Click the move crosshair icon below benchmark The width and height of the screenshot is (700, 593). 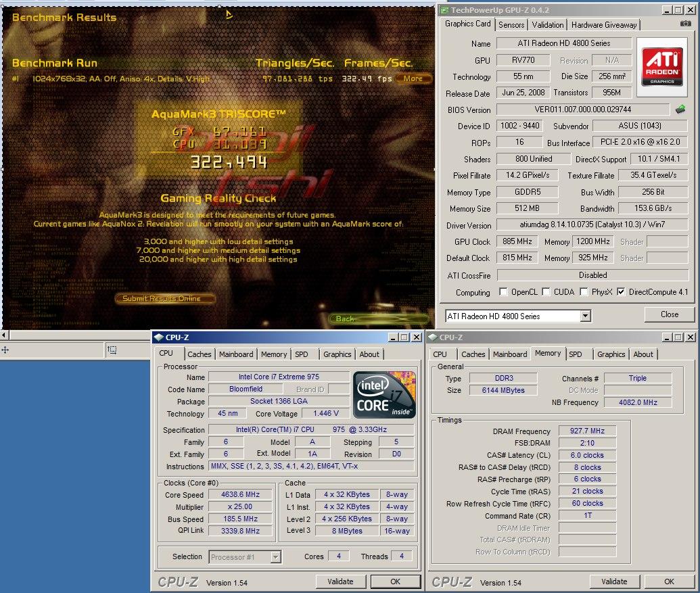5,350
